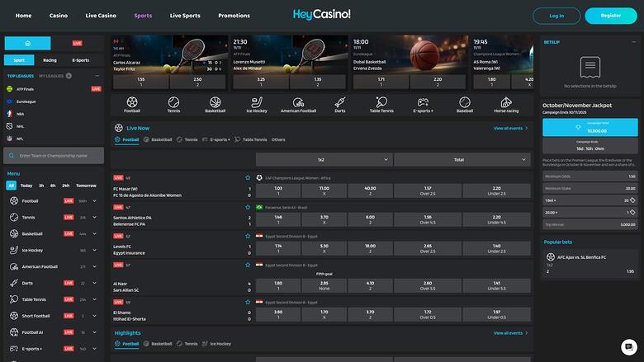Switch to the Racing tab
Image resolution: width=644 pixels, height=362 pixels.
tap(50, 60)
